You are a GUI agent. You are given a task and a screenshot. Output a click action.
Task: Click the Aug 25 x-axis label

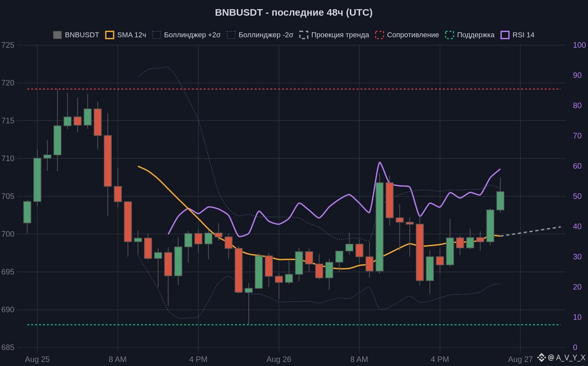click(x=37, y=359)
